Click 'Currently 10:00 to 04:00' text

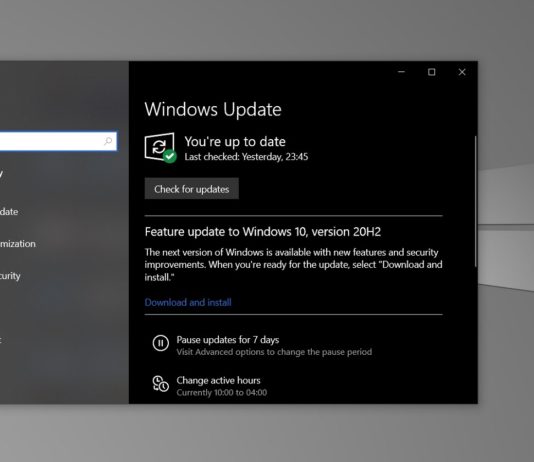click(x=222, y=393)
